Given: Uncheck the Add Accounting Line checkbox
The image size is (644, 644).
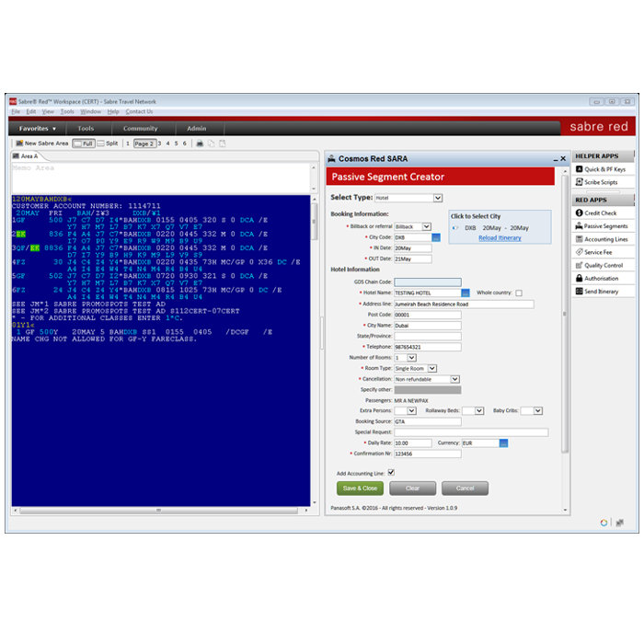Looking at the screenshot, I should [x=391, y=472].
